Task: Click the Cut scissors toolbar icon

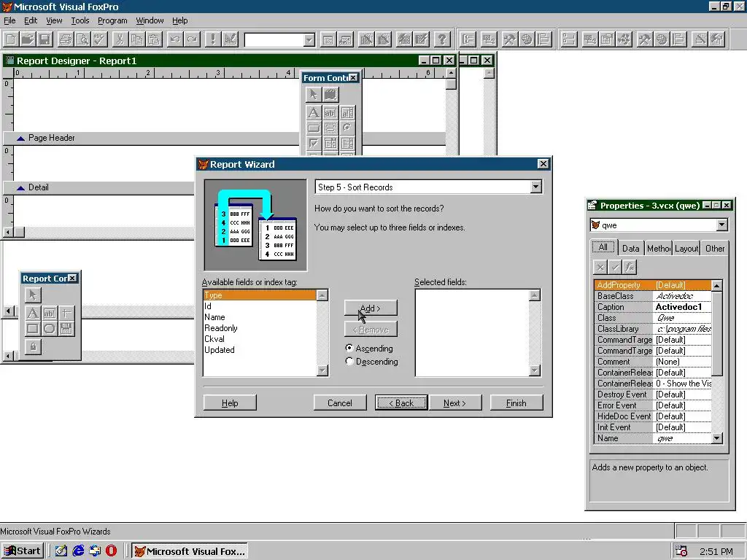Action: click(120, 39)
